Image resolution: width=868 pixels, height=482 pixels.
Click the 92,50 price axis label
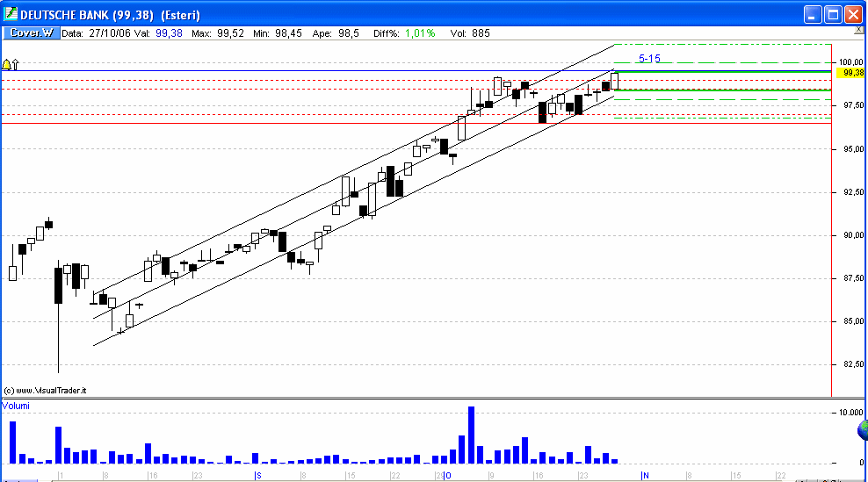pos(853,192)
